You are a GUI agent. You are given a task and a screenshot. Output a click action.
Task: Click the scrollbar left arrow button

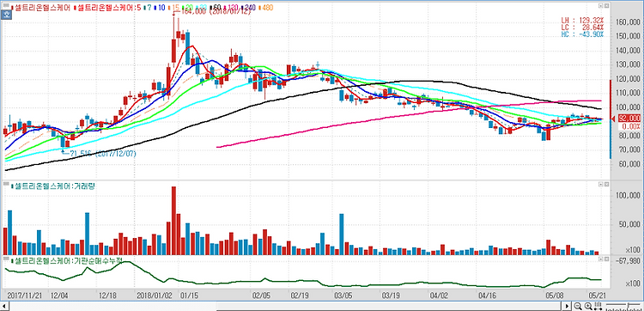pos(5,307)
